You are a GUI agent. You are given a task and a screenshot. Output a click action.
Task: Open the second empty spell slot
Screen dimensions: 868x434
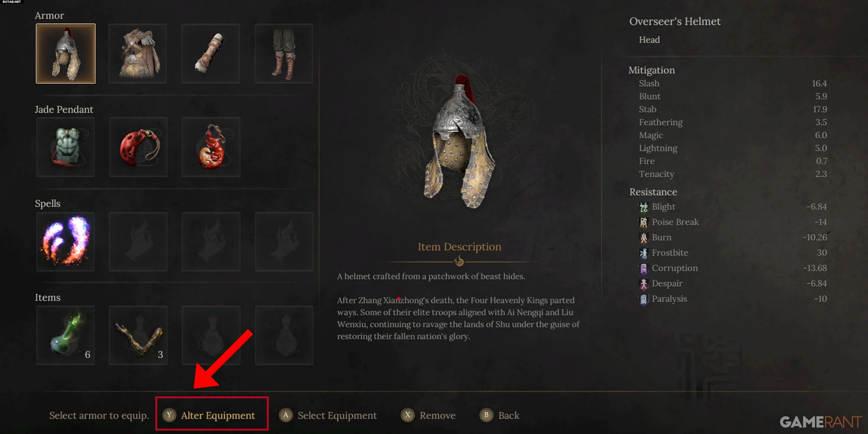[x=211, y=242]
